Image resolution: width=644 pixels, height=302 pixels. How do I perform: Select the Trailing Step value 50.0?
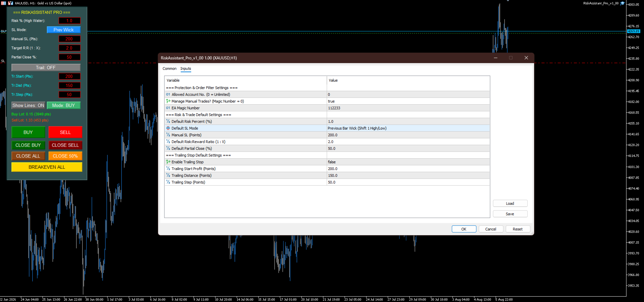click(x=408, y=182)
